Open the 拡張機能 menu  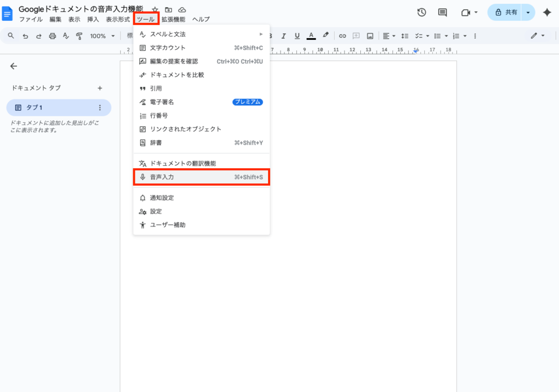(173, 19)
